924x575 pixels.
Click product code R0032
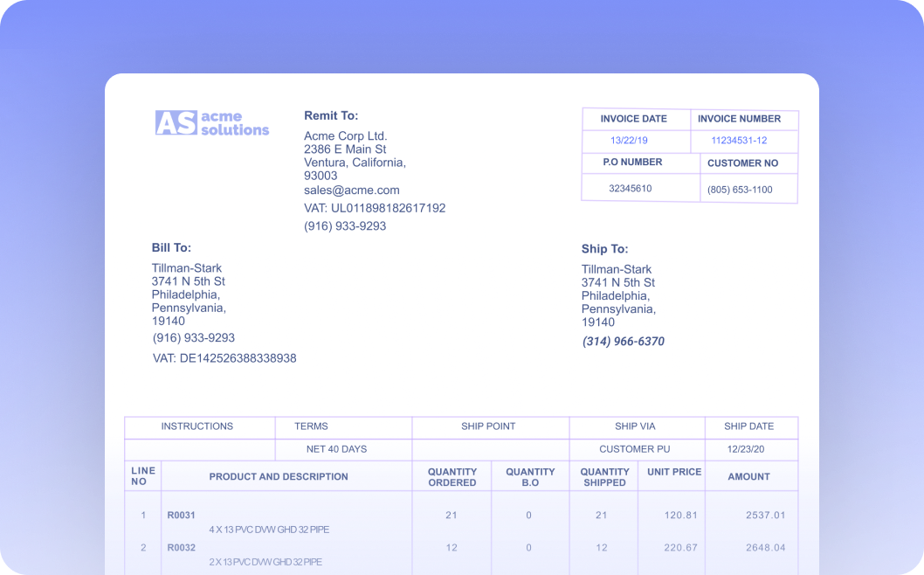[181, 546]
